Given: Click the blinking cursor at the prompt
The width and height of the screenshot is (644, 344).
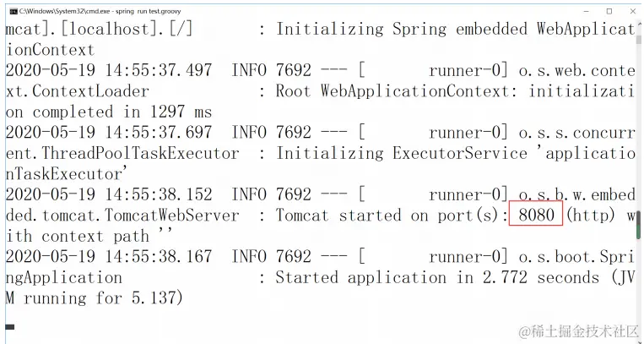Looking at the screenshot, I should [x=10, y=325].
